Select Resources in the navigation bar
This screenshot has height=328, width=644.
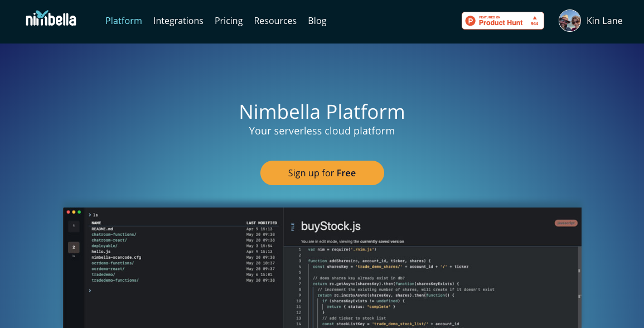pyautogui.click(x=275, y=21)
